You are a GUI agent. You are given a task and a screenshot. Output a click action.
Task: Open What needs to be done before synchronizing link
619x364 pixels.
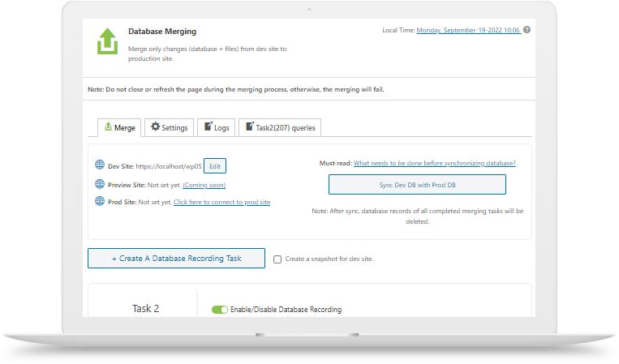434,163
